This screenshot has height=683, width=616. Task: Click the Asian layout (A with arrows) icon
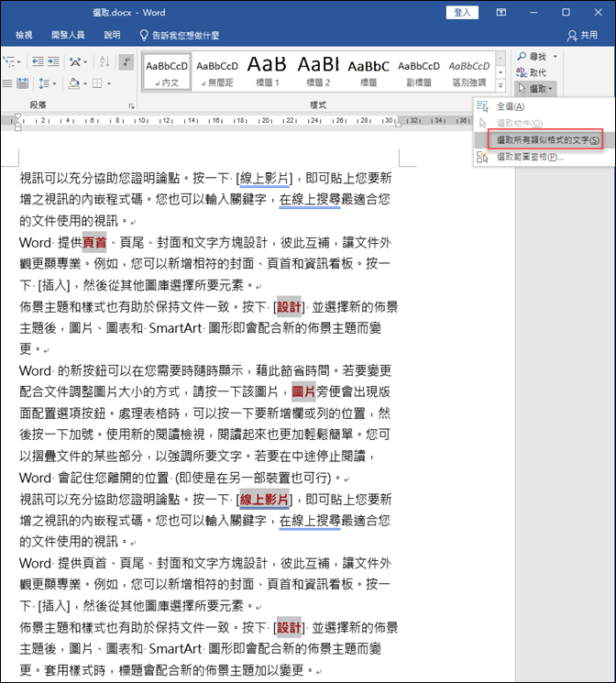(75, 61)
